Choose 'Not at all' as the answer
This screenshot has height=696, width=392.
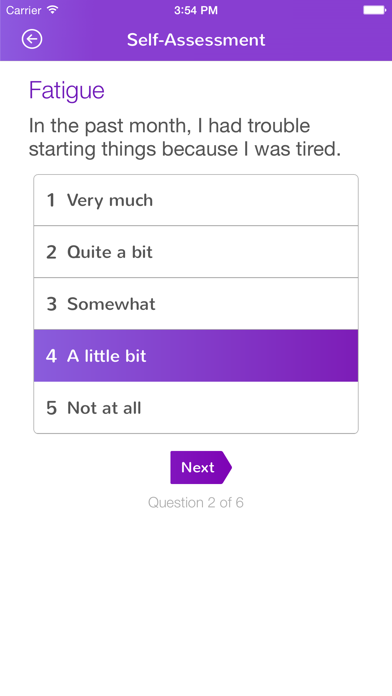(x=196, y=408)
